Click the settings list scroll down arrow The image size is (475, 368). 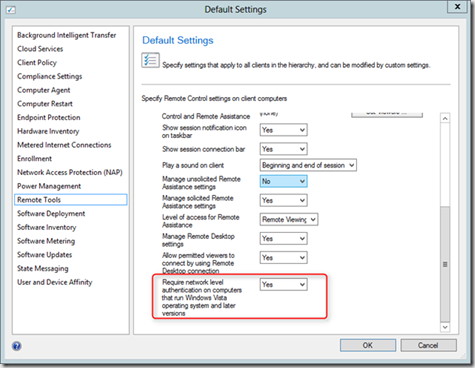(445, 327)
